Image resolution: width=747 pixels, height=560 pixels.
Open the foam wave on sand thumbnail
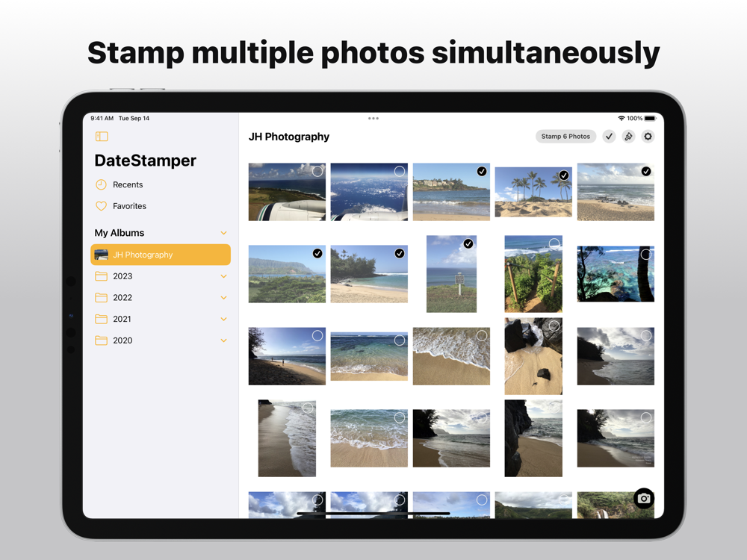click(451, 356)
